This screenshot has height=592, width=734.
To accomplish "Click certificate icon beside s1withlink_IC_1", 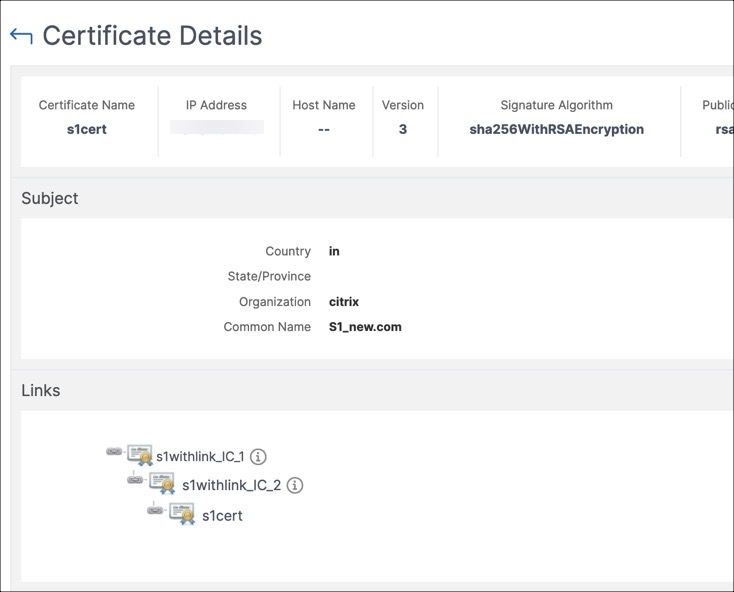I will (x=140, y=454).
